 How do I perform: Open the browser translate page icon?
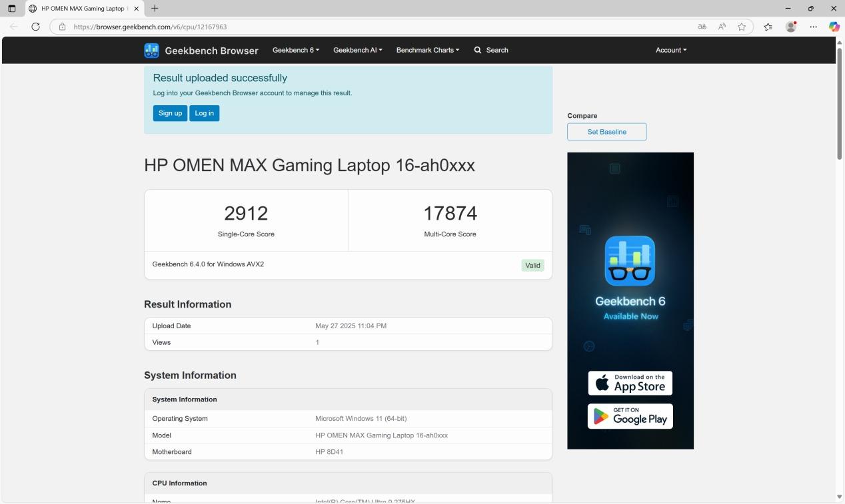tap(701, 27)
